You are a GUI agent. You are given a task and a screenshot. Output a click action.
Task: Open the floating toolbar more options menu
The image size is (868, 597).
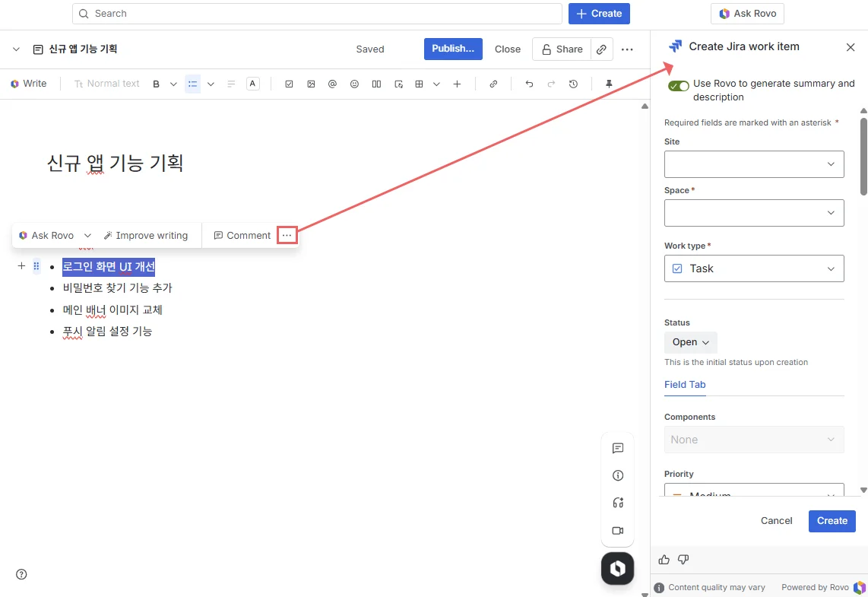(x=287, y=236)
